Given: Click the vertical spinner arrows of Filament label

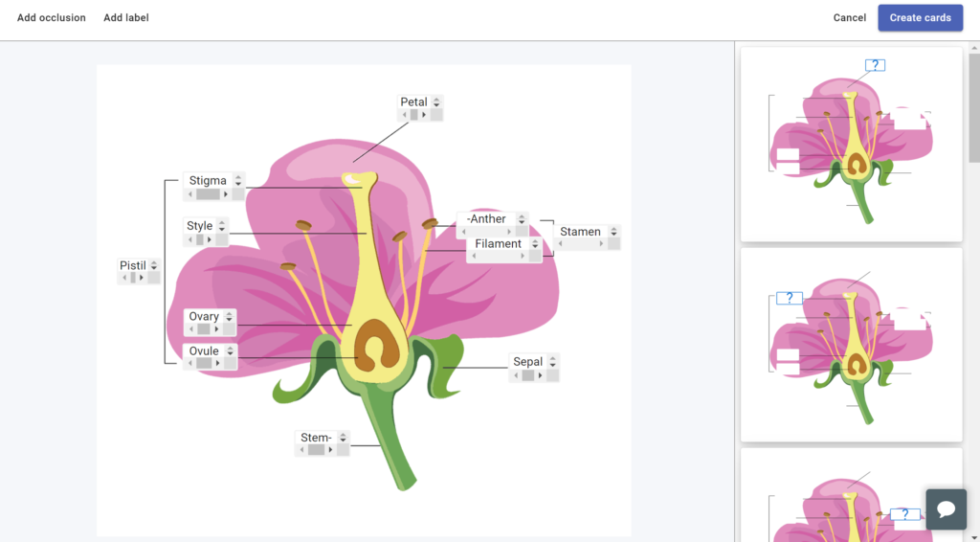Looking at the screenshot, I should click(535, 244).
